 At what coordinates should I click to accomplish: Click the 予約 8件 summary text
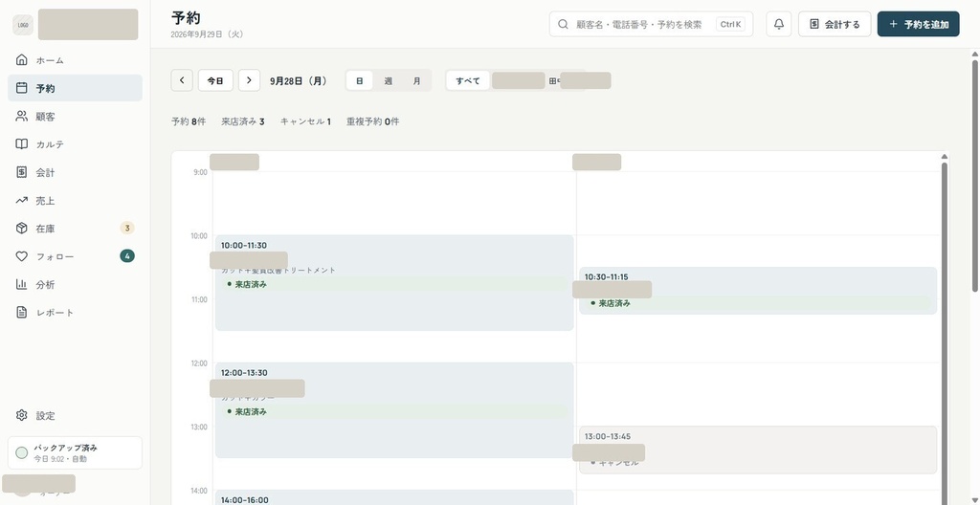tap(189, 121)
